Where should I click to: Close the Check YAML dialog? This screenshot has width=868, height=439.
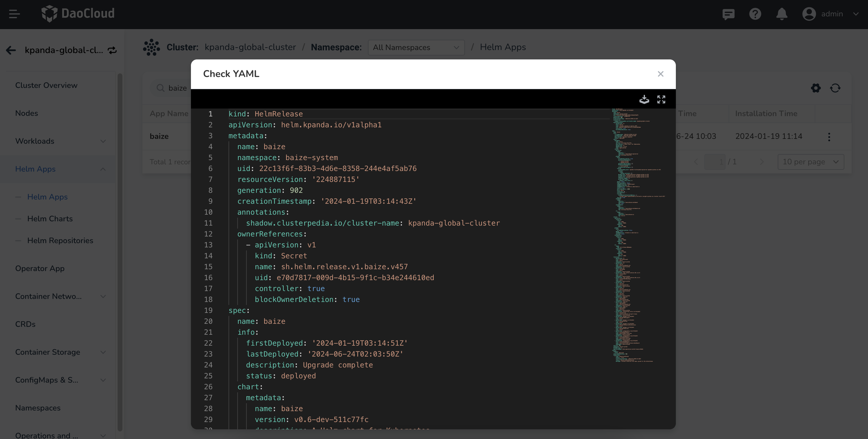660,74
